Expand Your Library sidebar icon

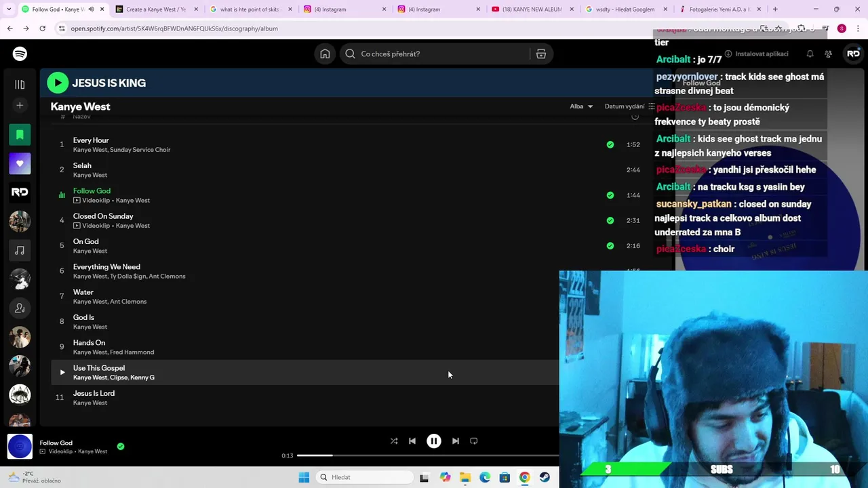pyautogui.click(x=20, y=84)
